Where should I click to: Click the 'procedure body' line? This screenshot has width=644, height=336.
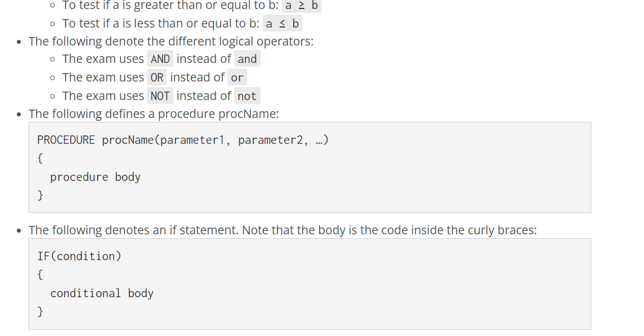95,177
